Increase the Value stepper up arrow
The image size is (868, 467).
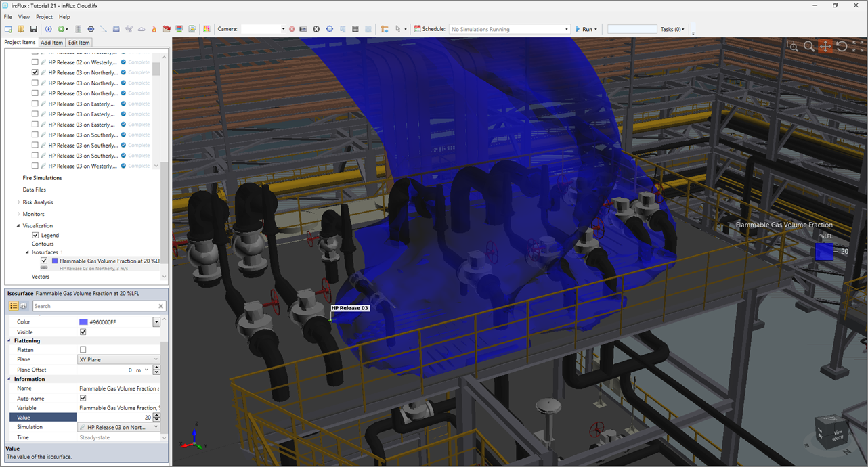[x=156, y=416]
